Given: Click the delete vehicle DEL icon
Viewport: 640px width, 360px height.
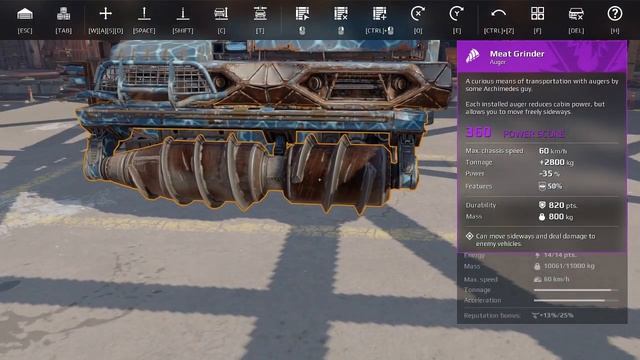Looking at the screenshot, I should click(576, 14).
